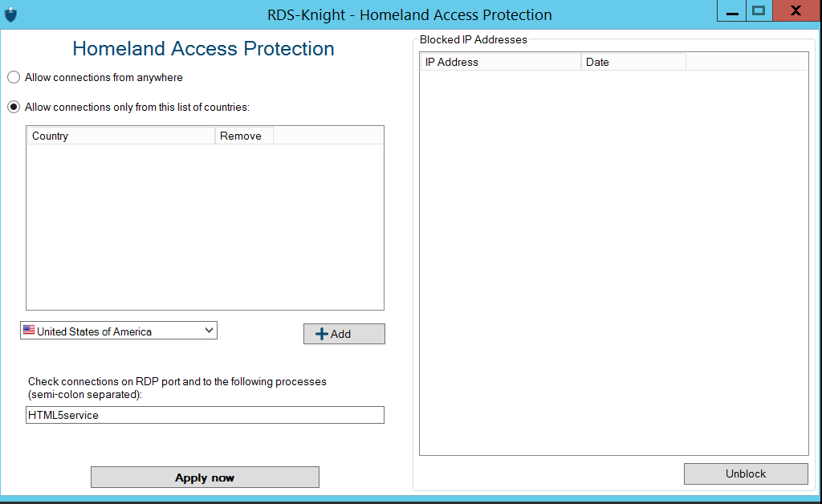This screenshot has height=504, width=822.
Task: Select "Allow connections from anywhere" radio button
Action: [14, 78]
